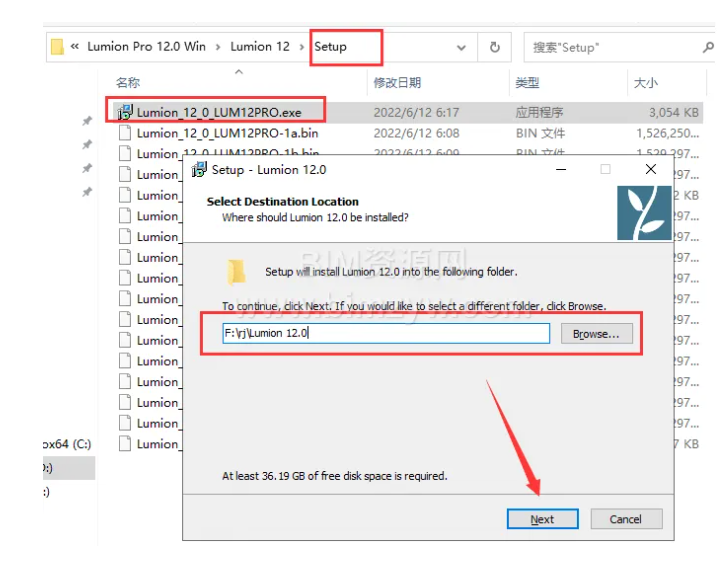Sort files by the 修改日期 column
Image resolution: width=717 pixels, height=569 pixels.
[x=397, y=83]
